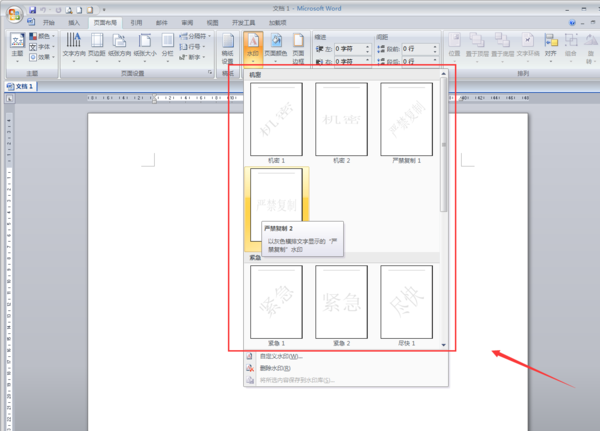Click 段前 spacing stepper arrows
Screen dimensions: 600x431
(435, 49)
